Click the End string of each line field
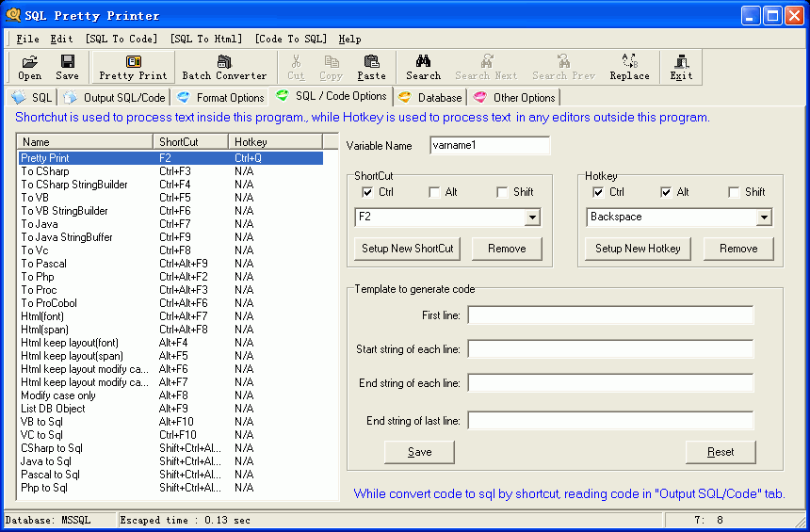This screenshot has height=532, width=810. click(610, 383)
